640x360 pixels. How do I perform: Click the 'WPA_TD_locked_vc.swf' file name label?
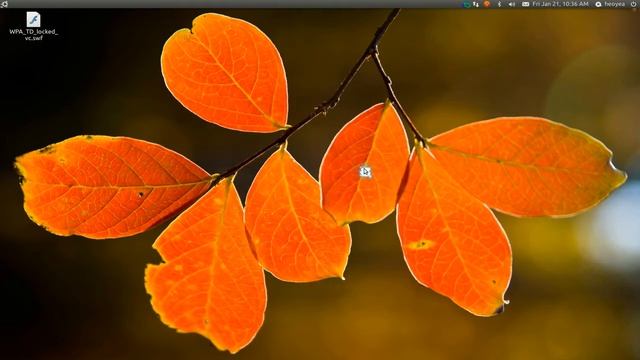pos(33,35)
